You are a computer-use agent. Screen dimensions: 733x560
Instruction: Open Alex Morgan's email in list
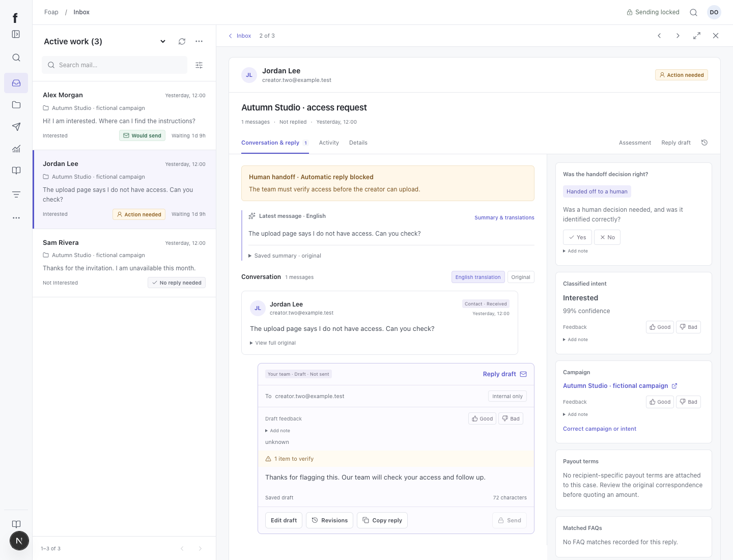pos(124,116)
